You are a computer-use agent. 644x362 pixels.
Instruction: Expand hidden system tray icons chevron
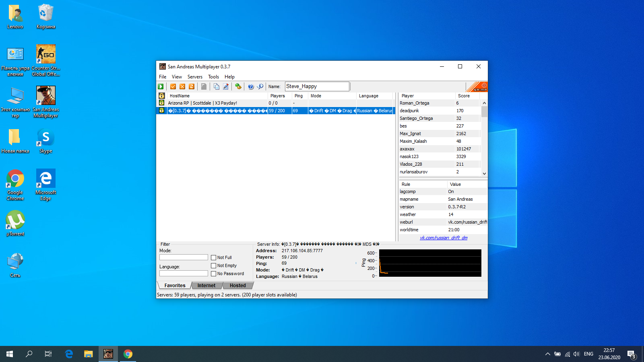click(547, 354)
